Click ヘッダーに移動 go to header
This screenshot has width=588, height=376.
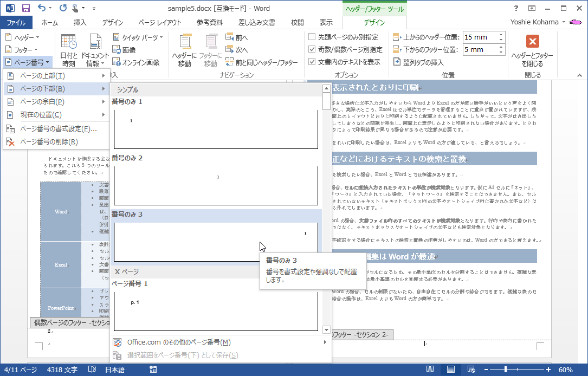click(x=184, y=50)
